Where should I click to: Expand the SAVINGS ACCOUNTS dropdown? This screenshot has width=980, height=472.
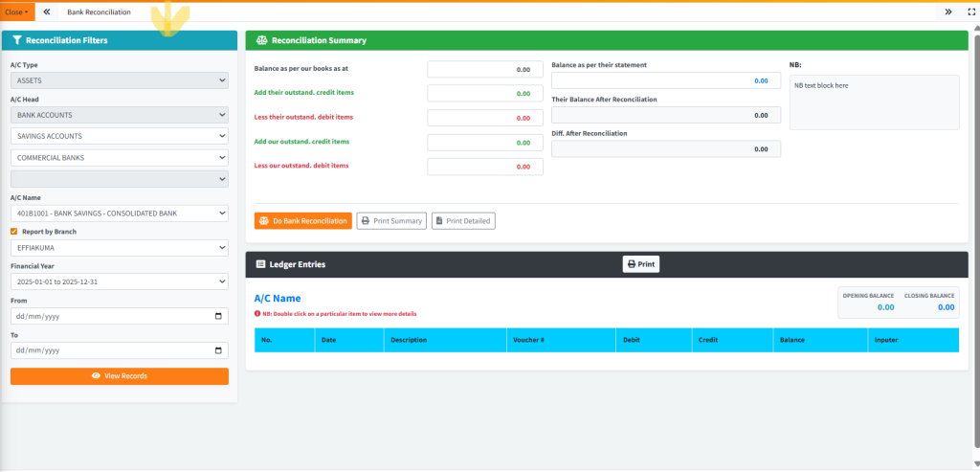119,136
